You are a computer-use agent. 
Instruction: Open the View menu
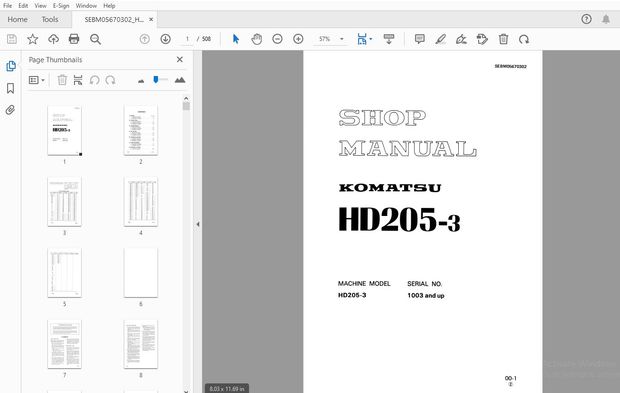40,6
